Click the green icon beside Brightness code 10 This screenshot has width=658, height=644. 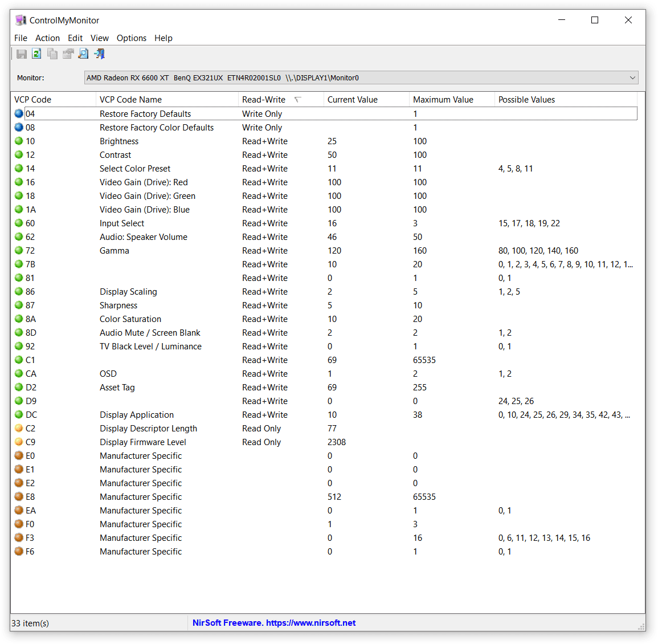pyautogui.click(x=19, y=141)
